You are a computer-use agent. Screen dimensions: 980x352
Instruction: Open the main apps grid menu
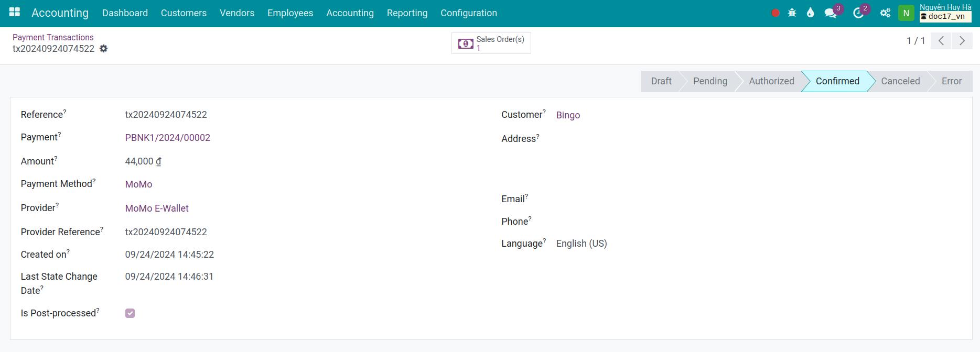pyautogui.click(x=15, y=12)
